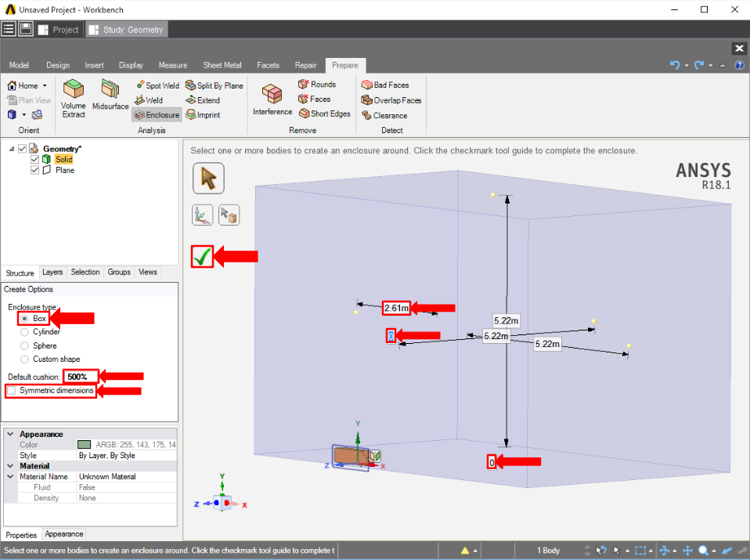
Task: Toggle the Geometry visibility checkbox
Action: tap(22, 149)
